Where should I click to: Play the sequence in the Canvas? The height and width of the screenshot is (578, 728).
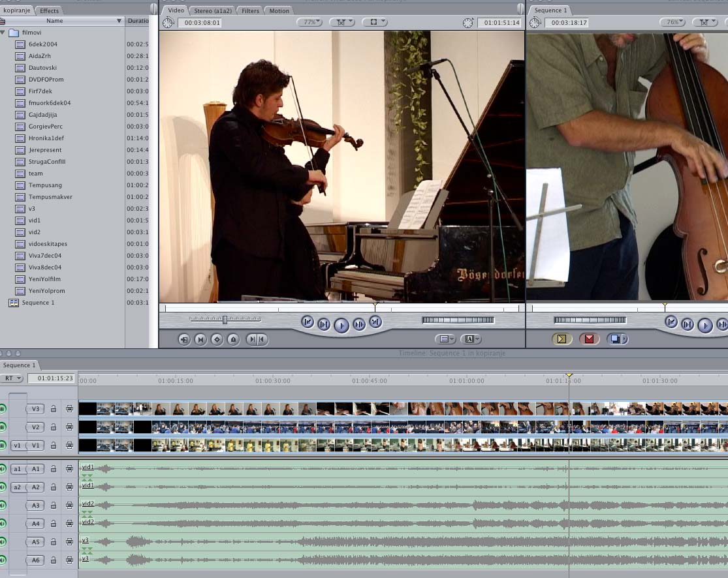coord(704,326)
